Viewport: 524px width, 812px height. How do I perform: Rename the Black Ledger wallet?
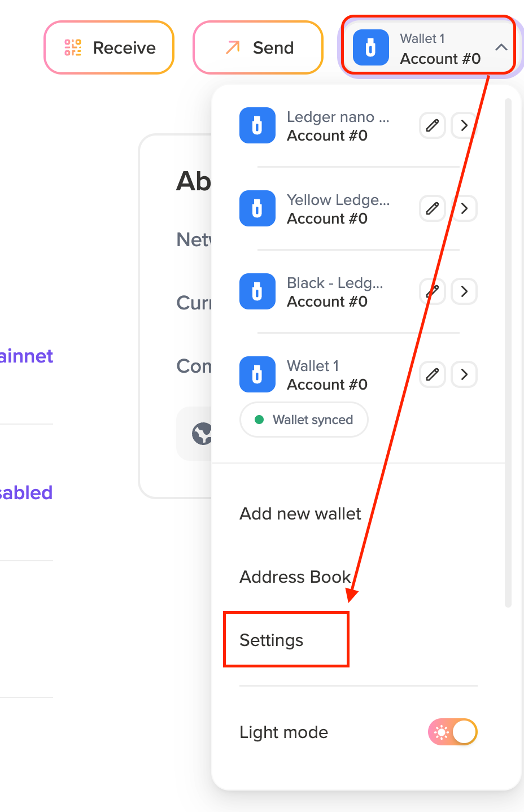coord(433,291)
